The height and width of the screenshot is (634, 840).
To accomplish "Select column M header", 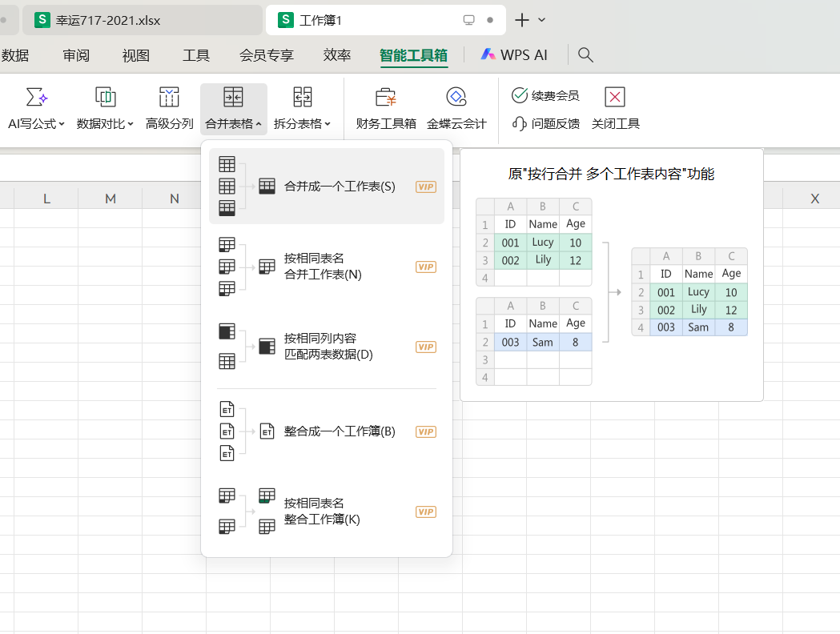I will [111, 199].
